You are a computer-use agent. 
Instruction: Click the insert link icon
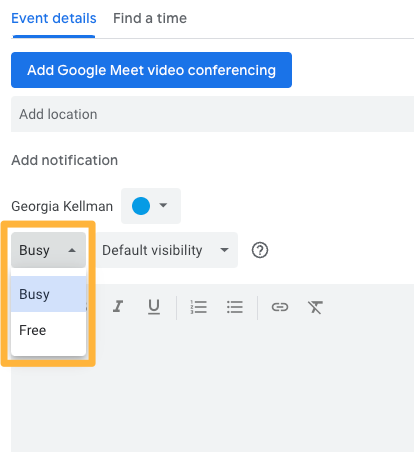(280, 307)
